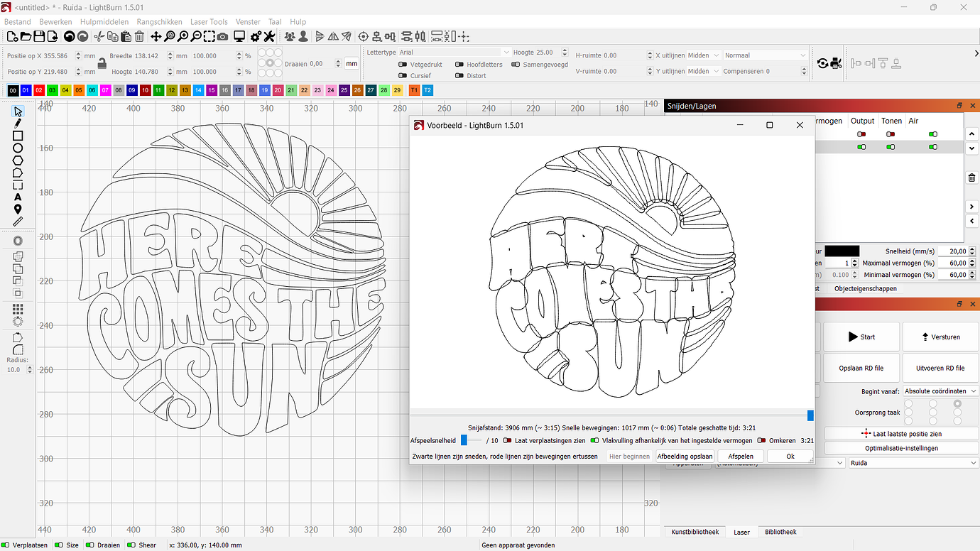Open the camera capture icon in the toolbar
This screenshot has width=980, height=551.
[x=223, y=36]
